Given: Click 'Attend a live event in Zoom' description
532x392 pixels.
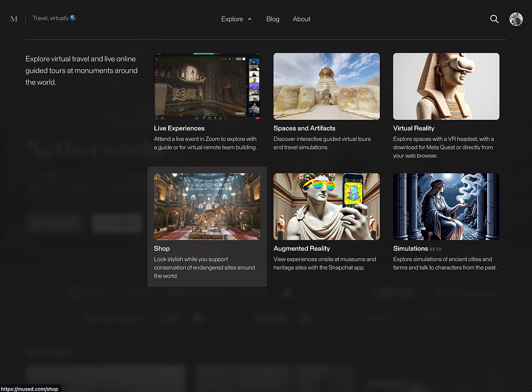Looking at the screenshot, I should coord(205,143).
